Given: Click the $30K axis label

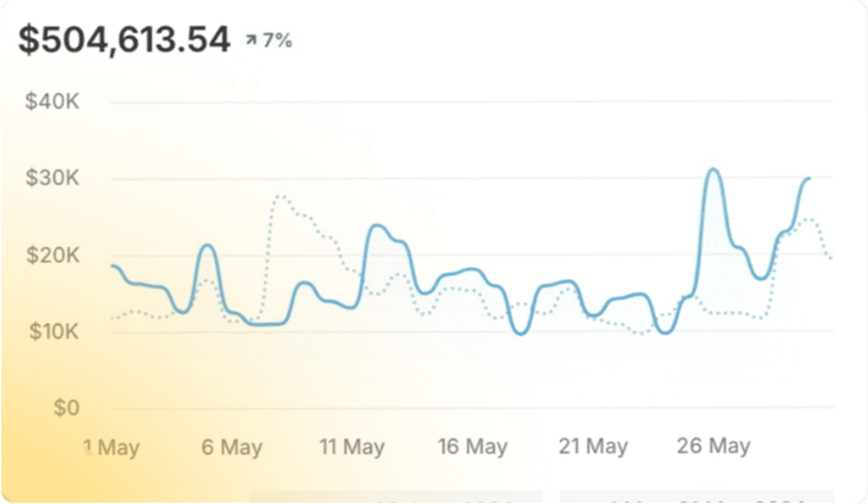Looking at the screenshot, I should click(52, 178).
